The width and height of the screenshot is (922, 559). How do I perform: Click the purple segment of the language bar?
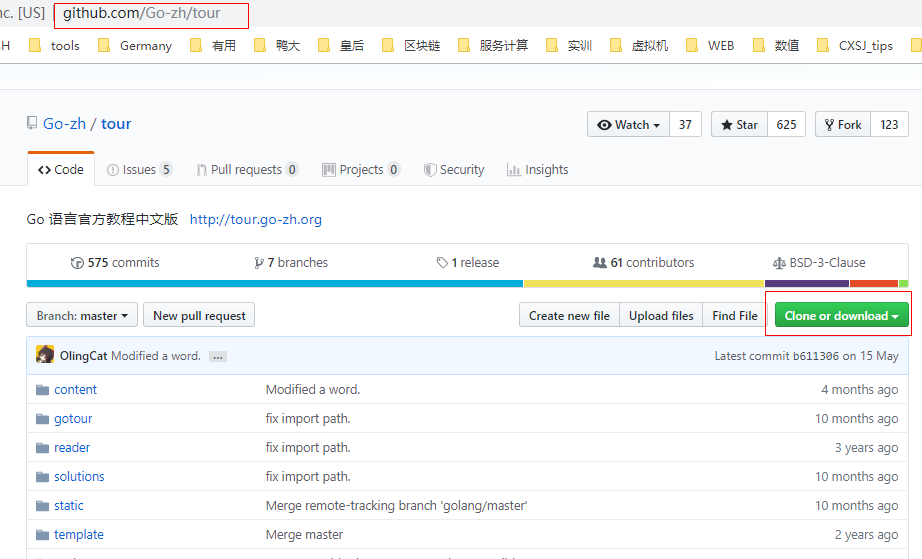click(807, 284)
